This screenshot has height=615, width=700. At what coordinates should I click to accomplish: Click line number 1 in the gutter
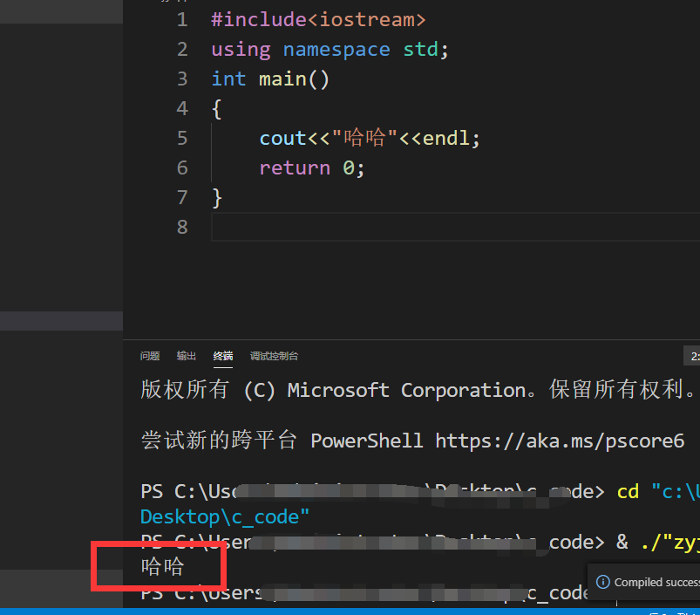182,18
